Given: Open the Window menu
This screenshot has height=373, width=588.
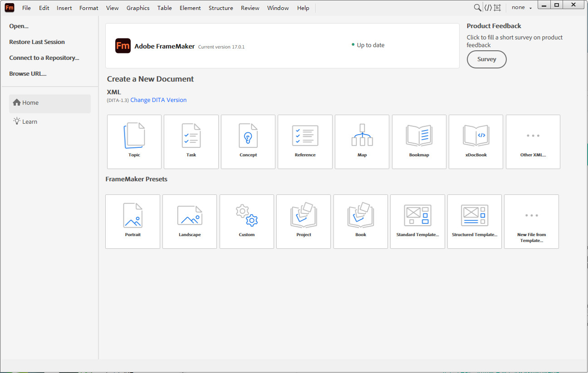Looking at the screenshot, I should point(278,8).
